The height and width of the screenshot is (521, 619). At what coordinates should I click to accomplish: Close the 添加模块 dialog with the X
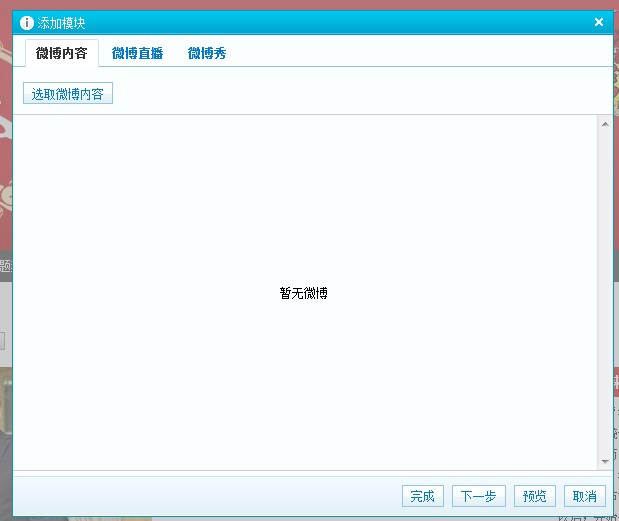(599, 22)
